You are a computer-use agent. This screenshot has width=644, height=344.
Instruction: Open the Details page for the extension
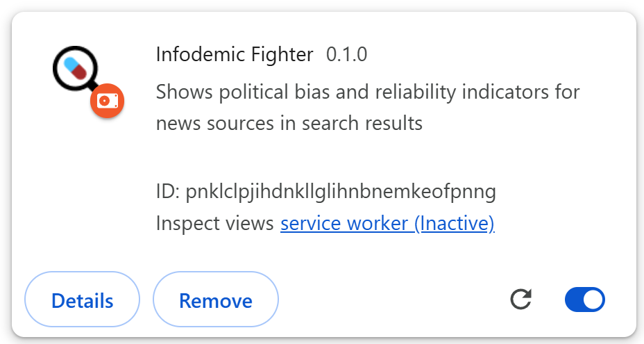(x=82, y=301)
